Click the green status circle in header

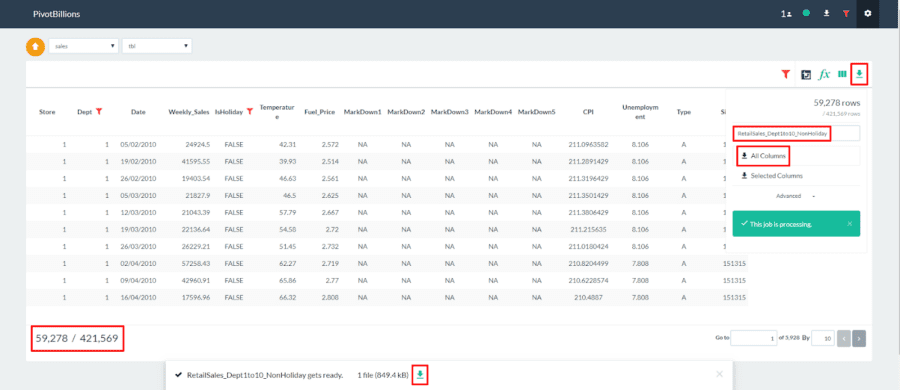click(x=806, y=13)
